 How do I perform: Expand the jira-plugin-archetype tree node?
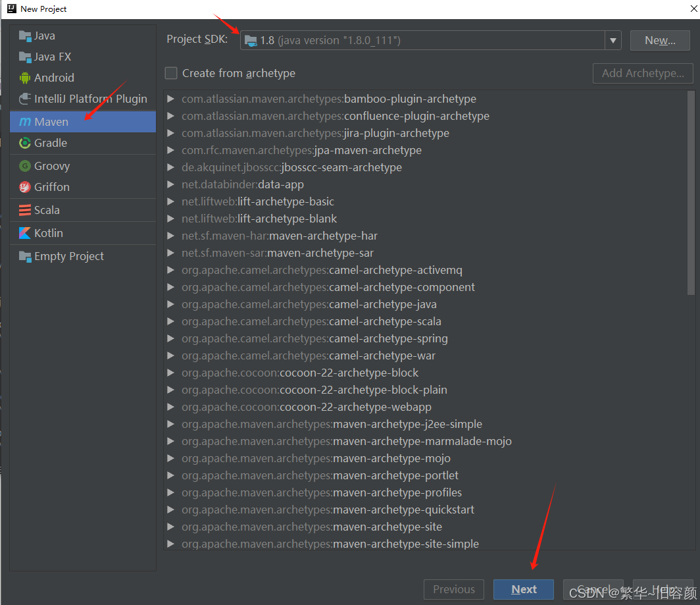[171, 132]
